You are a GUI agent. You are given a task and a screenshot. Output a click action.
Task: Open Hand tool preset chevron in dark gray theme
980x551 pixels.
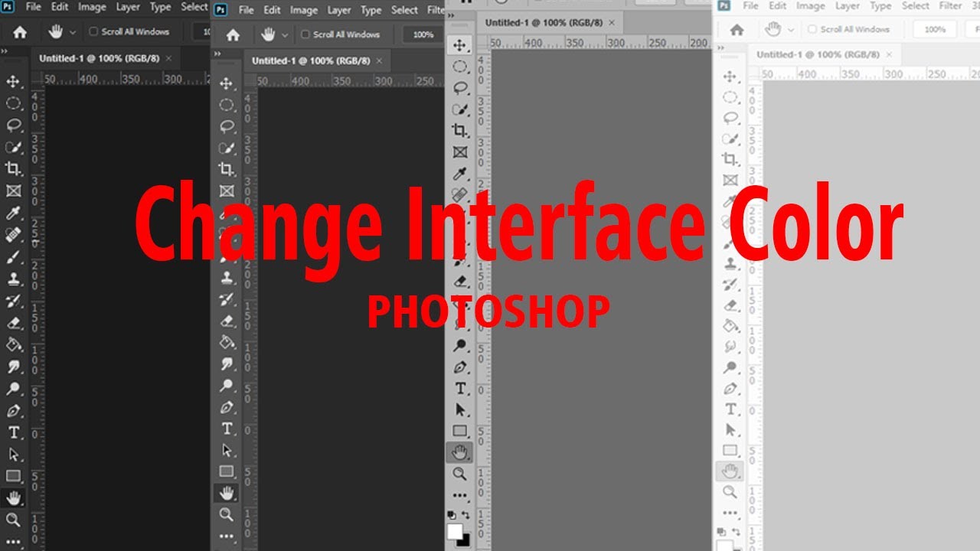coord(286,35)
